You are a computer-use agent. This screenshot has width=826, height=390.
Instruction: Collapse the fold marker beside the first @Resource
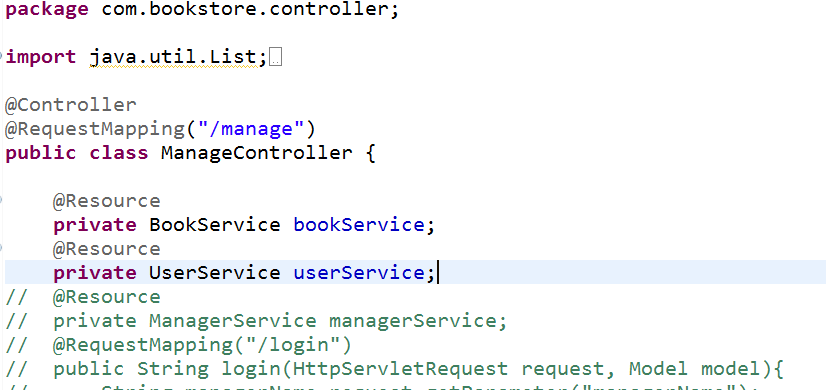2,200
